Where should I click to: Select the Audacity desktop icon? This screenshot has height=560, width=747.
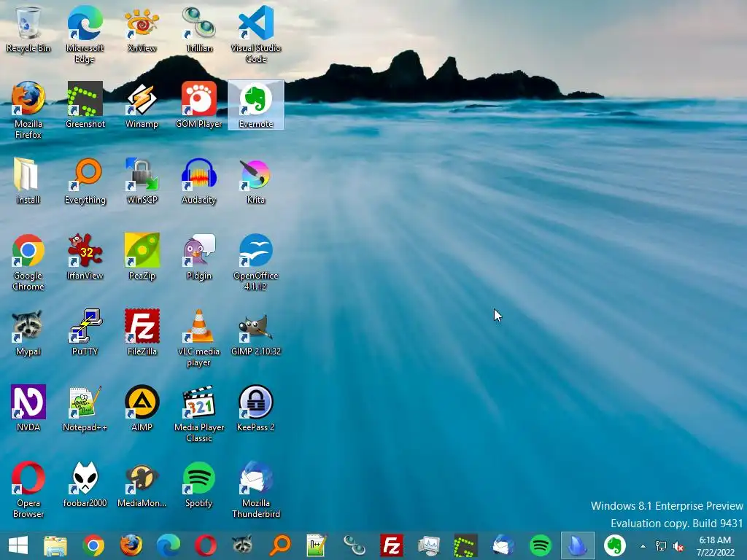pyautogui.click(x=199, y=181)
